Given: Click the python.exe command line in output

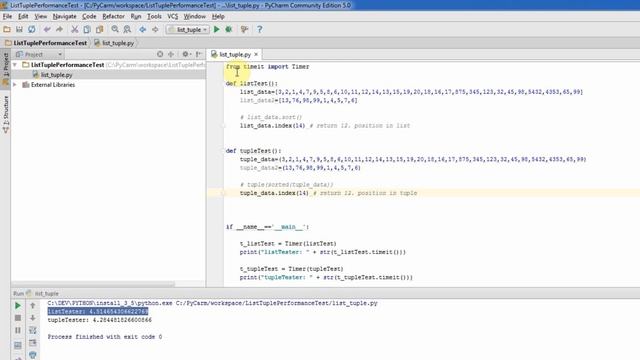Looking at the screenshot, I should (x=212, y=303).
